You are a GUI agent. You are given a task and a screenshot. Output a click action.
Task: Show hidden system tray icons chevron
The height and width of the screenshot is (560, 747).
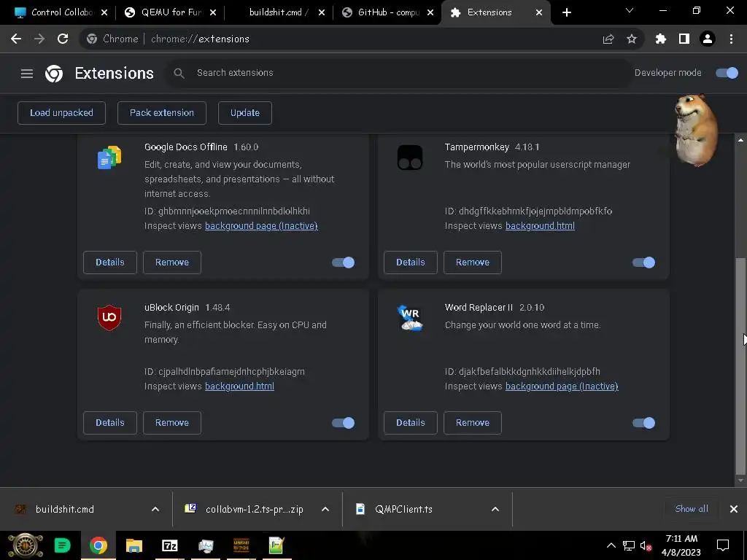coord(611,545)
